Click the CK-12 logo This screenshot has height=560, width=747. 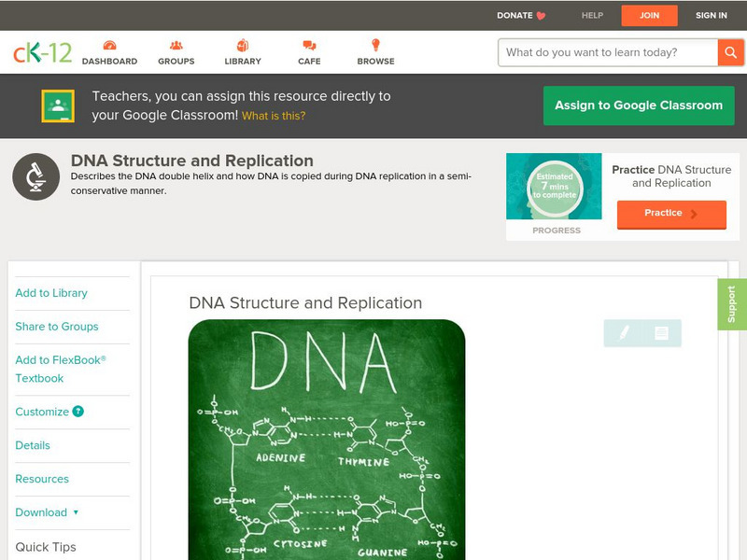coord(42,52)
